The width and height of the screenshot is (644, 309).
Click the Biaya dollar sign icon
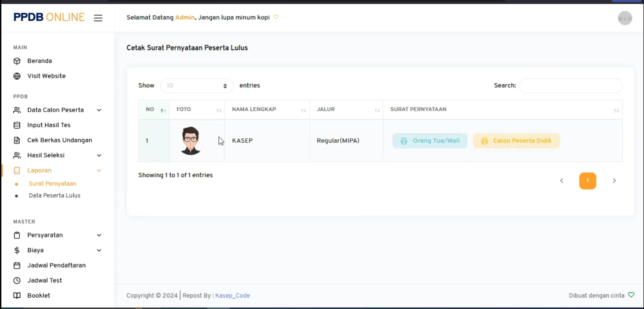[x=17, y=250]
